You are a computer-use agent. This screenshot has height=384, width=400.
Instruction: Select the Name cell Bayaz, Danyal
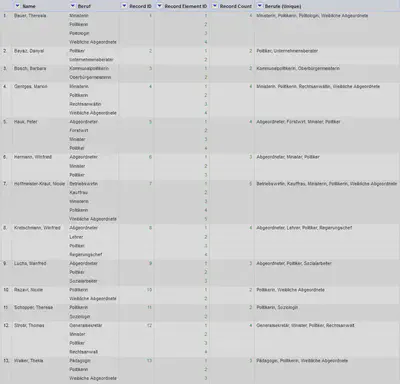pyautogui.click(x=29, y=51)
